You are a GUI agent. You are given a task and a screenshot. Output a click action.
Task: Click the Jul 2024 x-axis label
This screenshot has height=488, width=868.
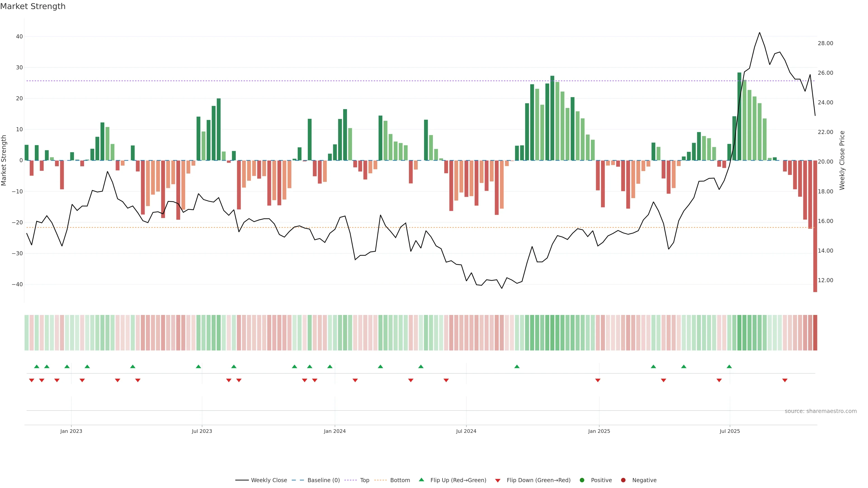pyautogui.click(x=466, y=431)
